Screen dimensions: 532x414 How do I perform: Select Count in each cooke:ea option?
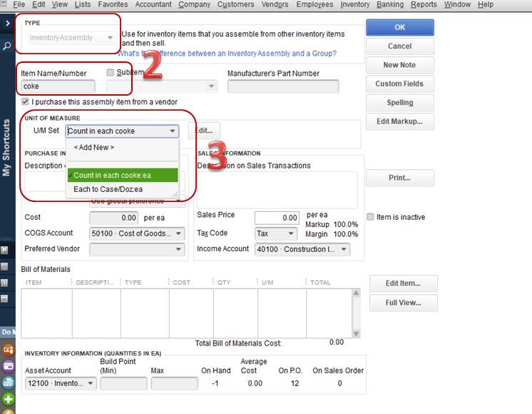coord(123,176)
